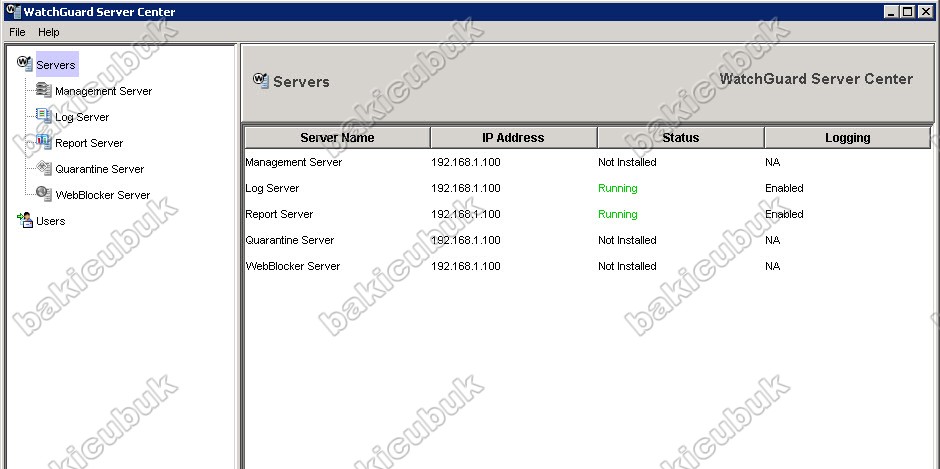Click the Quarantine Server tree icon
Image resolution: width=940 pixels, height=469 pixels.
[44, 168]
